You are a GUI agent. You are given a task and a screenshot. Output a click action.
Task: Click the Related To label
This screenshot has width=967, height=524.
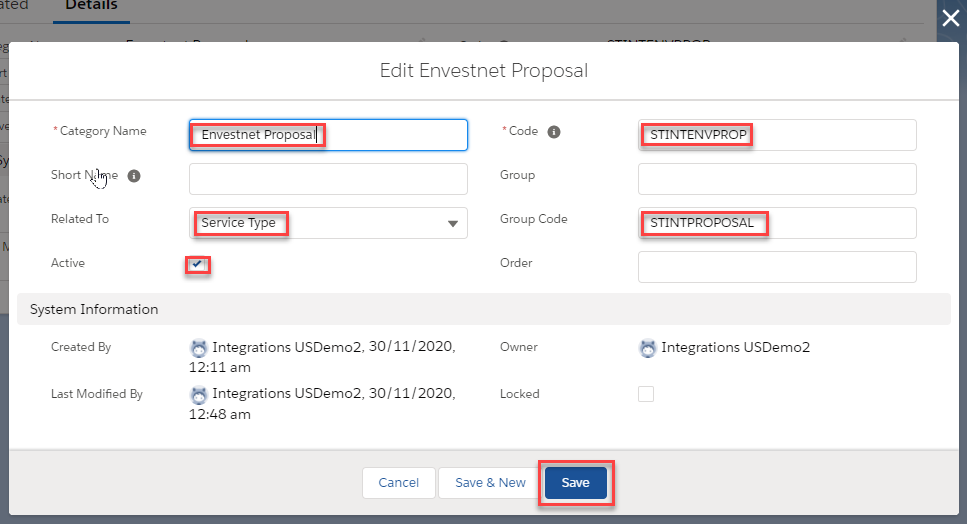coord(80,219)
